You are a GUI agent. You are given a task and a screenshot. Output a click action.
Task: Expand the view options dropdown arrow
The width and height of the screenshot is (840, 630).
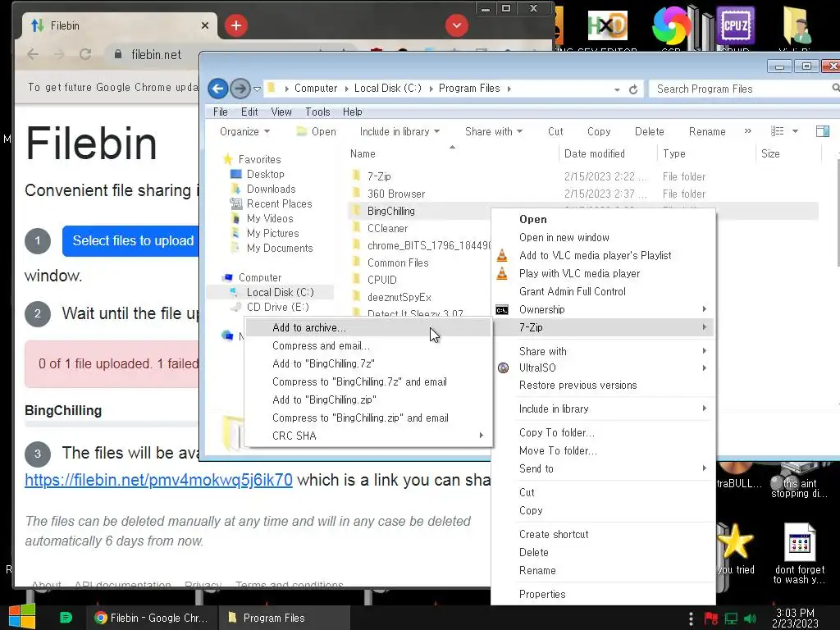point(795,131)
